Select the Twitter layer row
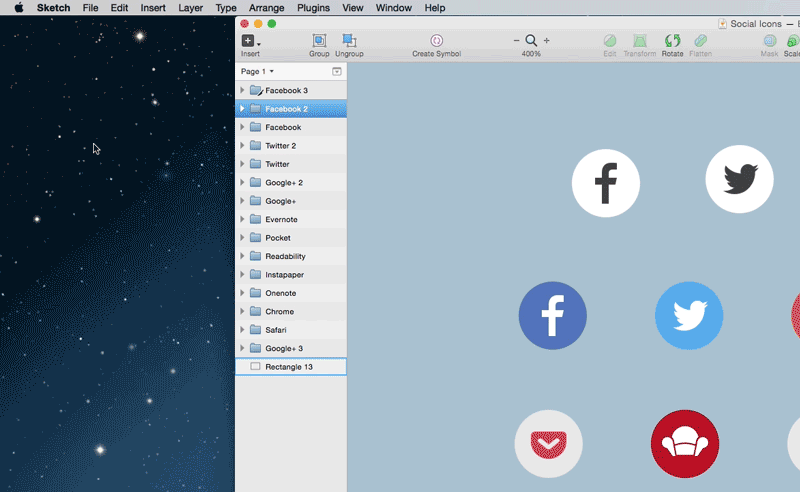 (x=291, y=164)
